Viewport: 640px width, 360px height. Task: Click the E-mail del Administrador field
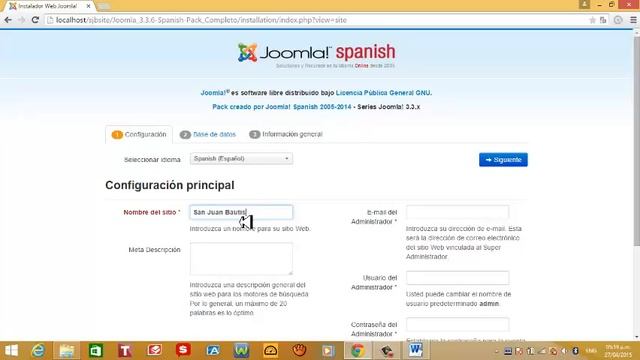point(458,212)
